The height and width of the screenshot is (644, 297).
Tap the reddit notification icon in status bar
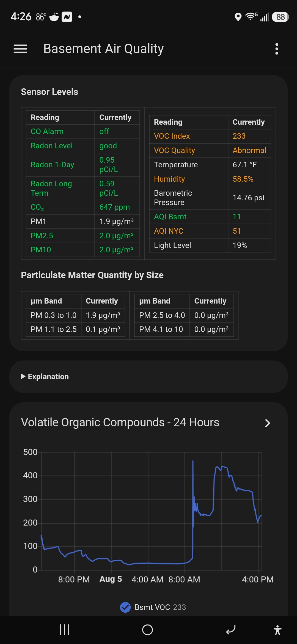[x=54, y=17]
